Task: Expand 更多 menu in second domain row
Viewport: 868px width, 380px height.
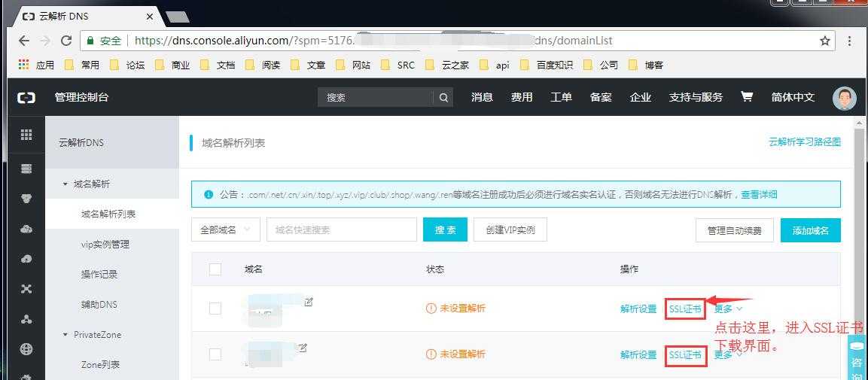Action: tap(728, 355)
